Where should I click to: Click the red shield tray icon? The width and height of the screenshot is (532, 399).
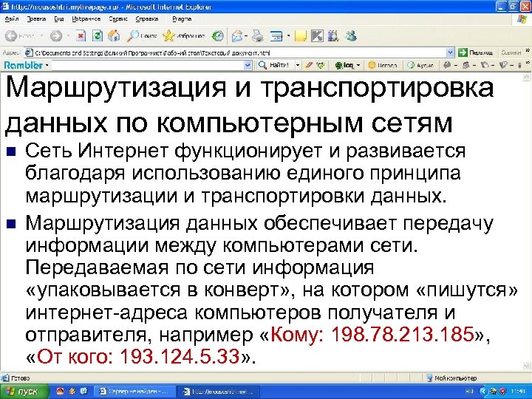pyautogui.click(x=502, y=392)
